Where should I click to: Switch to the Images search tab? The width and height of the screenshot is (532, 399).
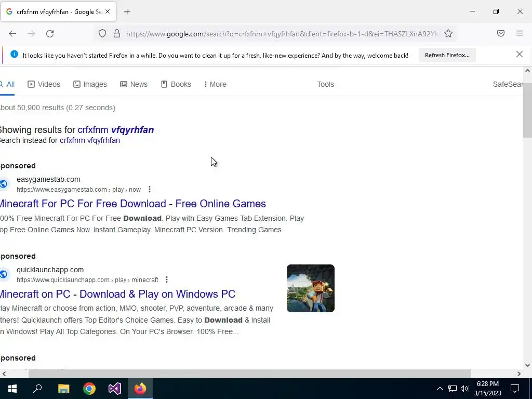(90, 84)
